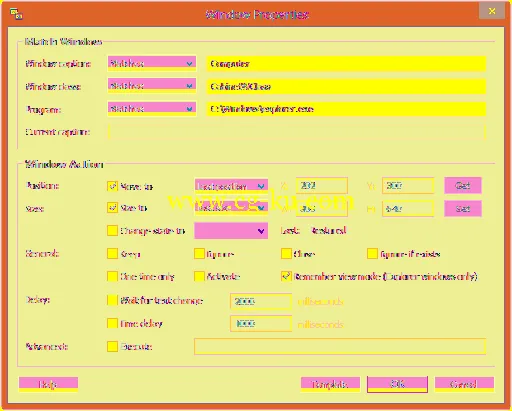This screenshot has height=411, width=512.
Task: Click the X position field
Action: (x=322, y=185)
